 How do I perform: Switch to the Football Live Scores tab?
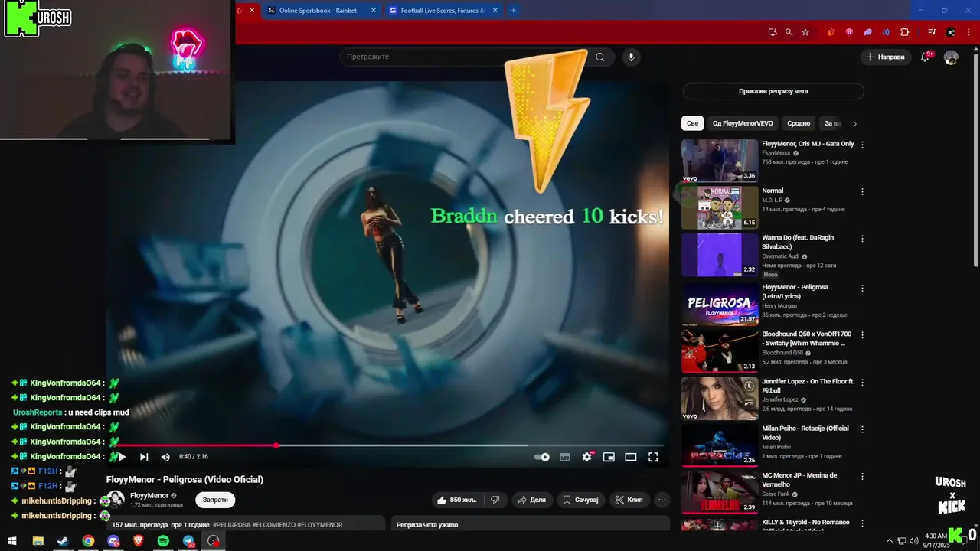point(442,11)
